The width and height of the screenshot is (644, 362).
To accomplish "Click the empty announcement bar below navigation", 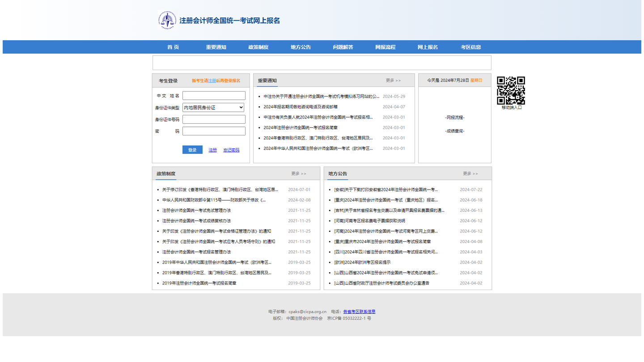I will tap(322, 63).
